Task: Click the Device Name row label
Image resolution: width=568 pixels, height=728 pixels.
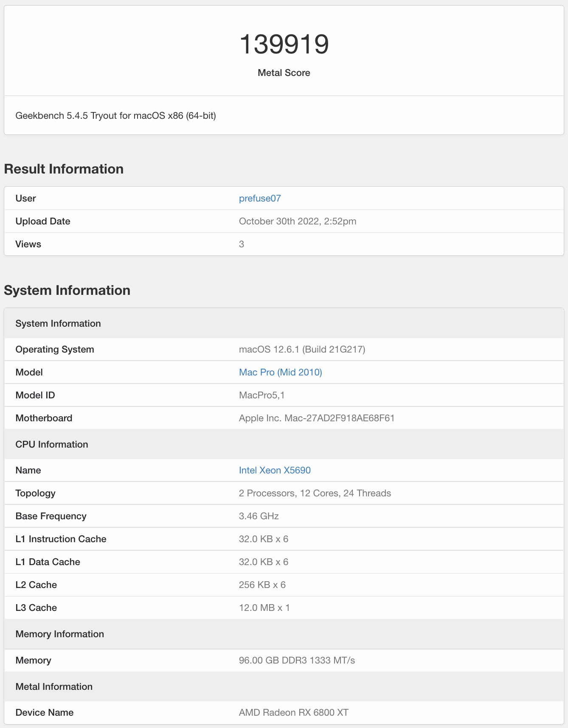Action: coord(45,712)
